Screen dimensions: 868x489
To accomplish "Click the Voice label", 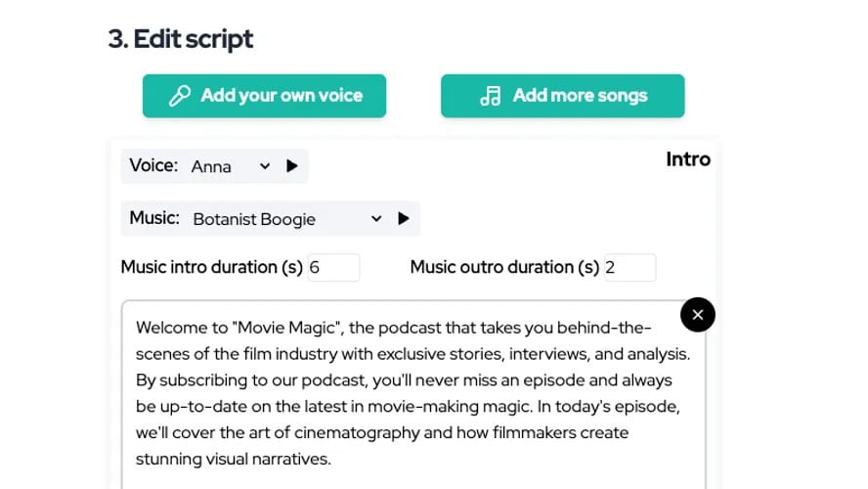I will pyautogui.click(x=153, y=165).
